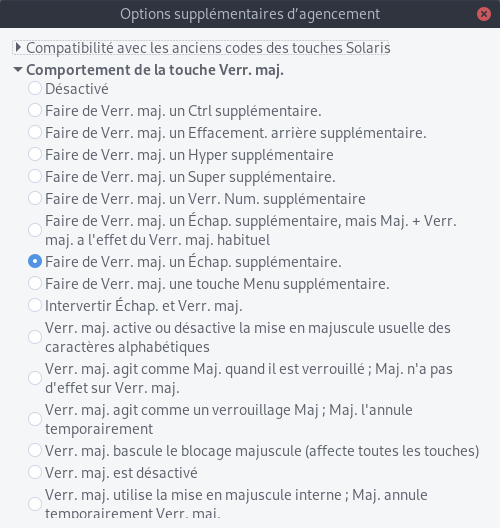The image size is (500, 528).
Task: Click the Comportement de la touche heading text
Action: [155, 70]
